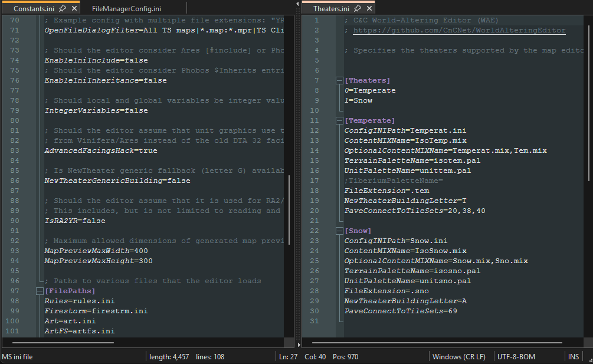Click the line 'TerrainPaletteName=isotem.pal'

click(x=412, y=160)
